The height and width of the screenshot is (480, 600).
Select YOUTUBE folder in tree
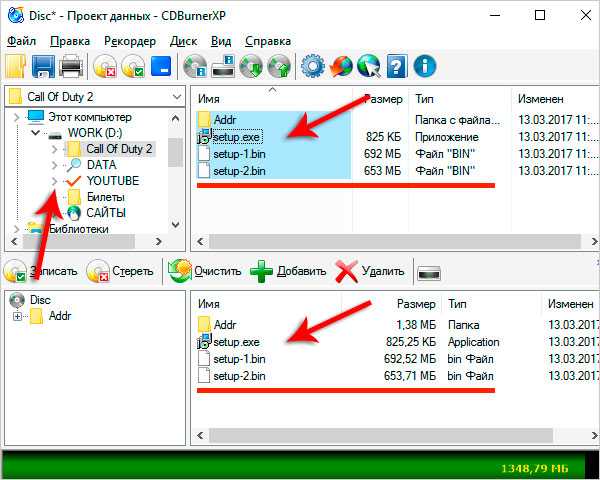(x=113, y=181)
